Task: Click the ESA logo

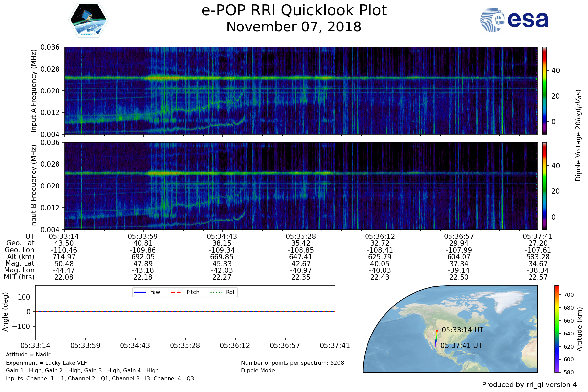Action: point(514,20)
